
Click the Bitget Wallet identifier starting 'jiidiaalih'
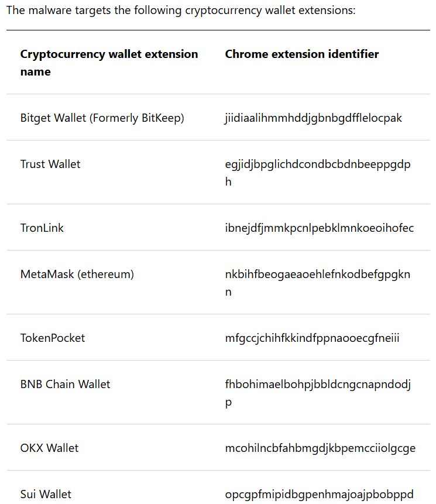(x=313, y=118)
